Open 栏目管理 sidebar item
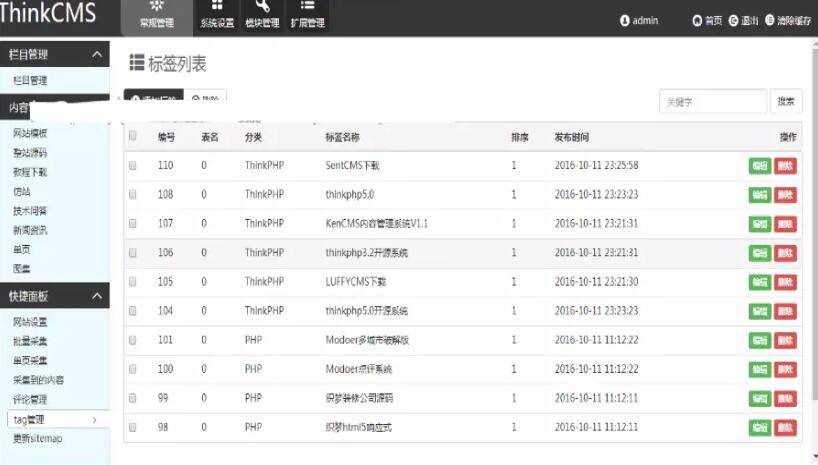Image resolution: width=818 pixels, height=465 pixels. coord(30,80)
